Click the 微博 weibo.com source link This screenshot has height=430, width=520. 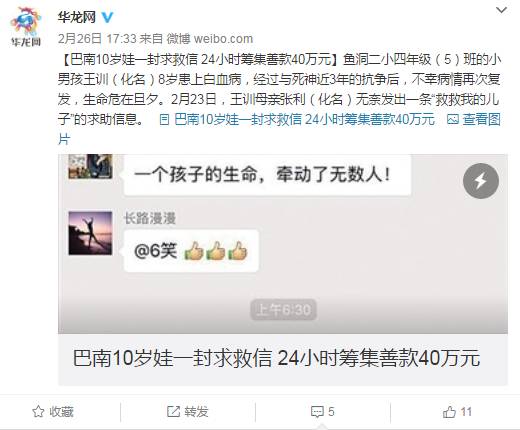click(x=210, y=39)
